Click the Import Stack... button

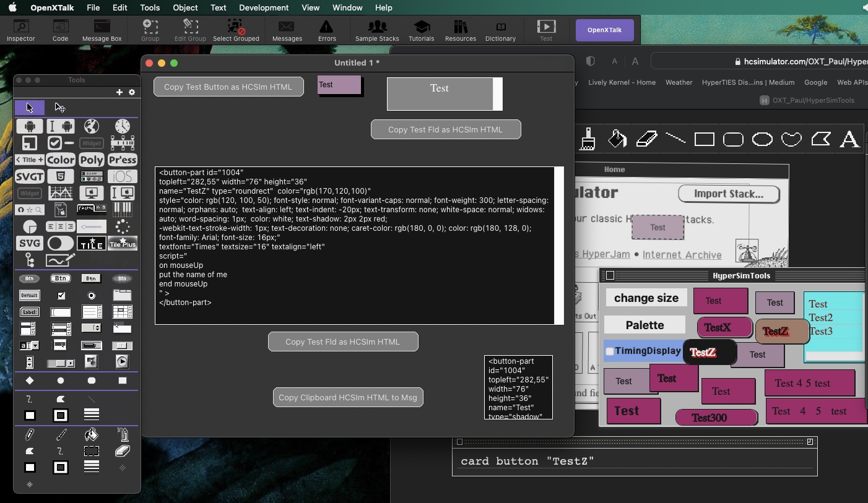(x=729, y=194)
